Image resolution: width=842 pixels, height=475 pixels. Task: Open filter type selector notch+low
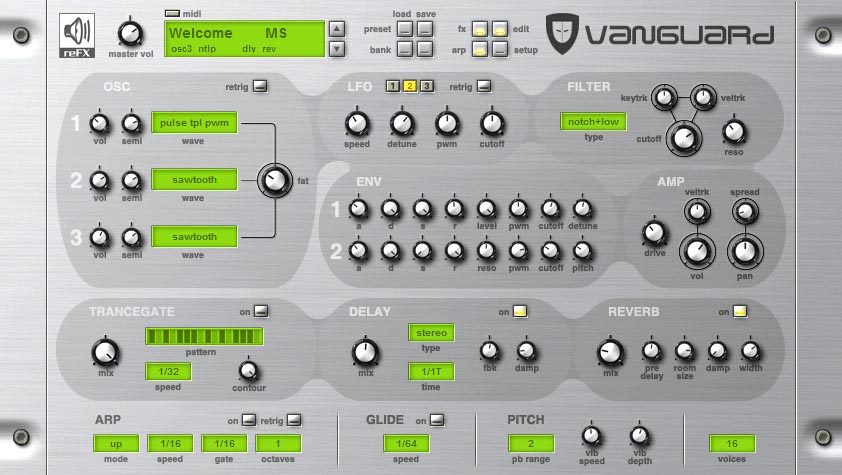(x=593, y=122)
